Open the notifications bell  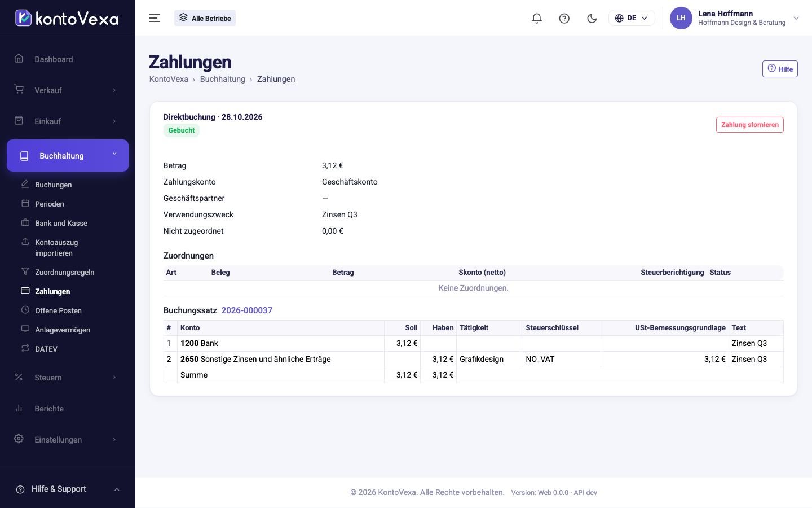tap(537, 18)
